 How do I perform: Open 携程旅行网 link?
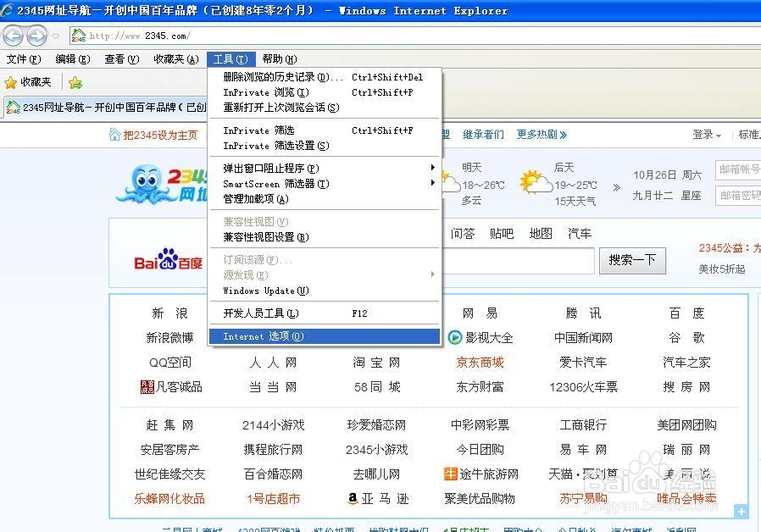tap(273, 450)
